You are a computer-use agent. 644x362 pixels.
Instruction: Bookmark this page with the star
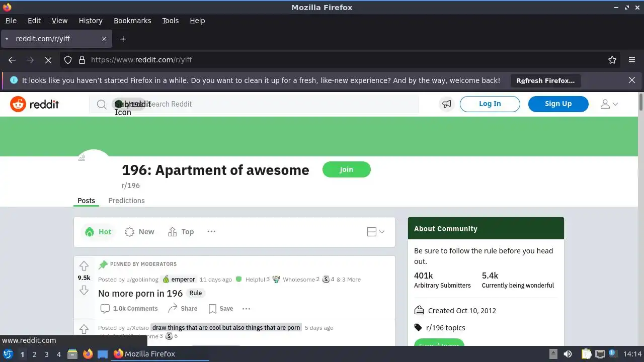[x=612, y=60]
